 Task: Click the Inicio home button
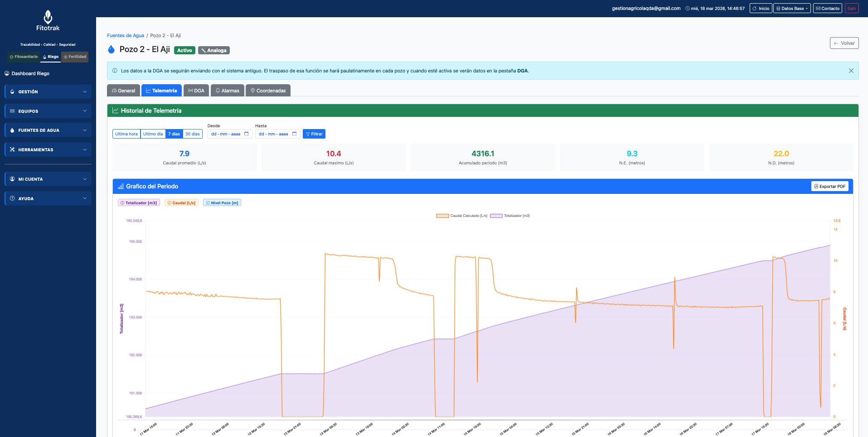(761, 8)
